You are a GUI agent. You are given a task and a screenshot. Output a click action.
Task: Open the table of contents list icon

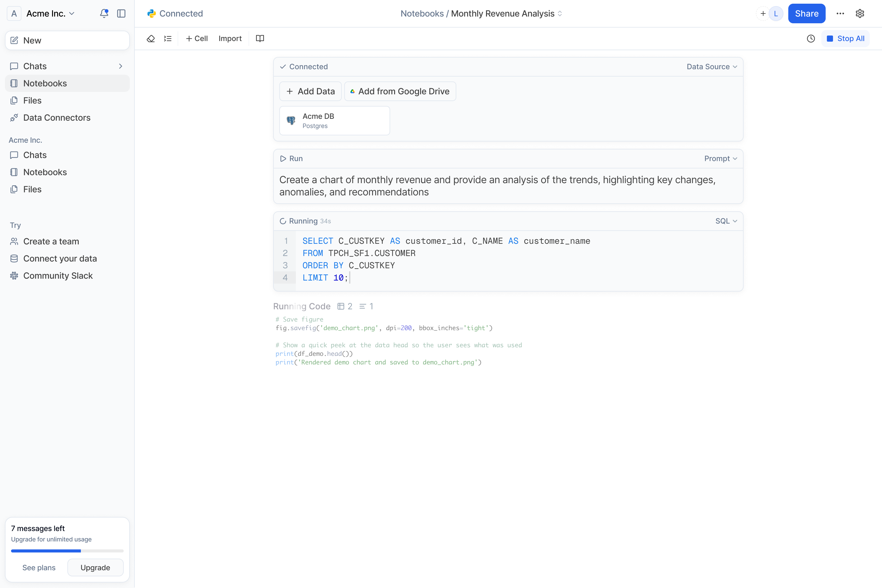coord(168,39)
